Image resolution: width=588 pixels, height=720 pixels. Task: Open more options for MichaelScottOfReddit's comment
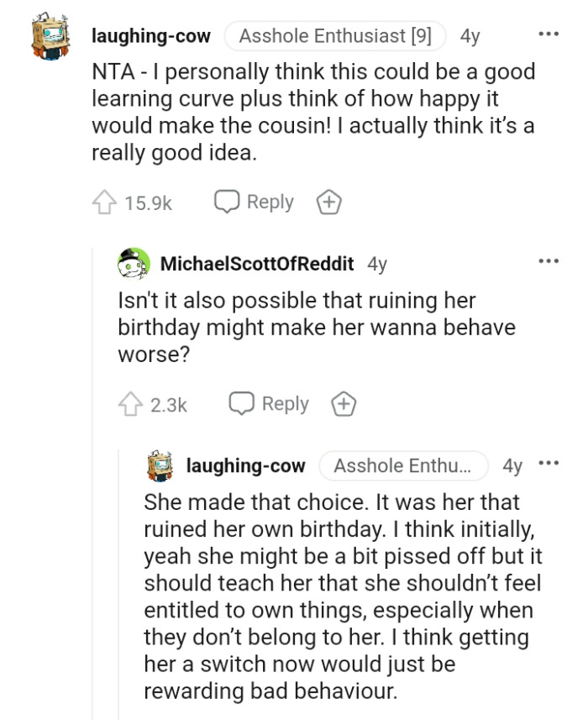click(x=549, y=261)
